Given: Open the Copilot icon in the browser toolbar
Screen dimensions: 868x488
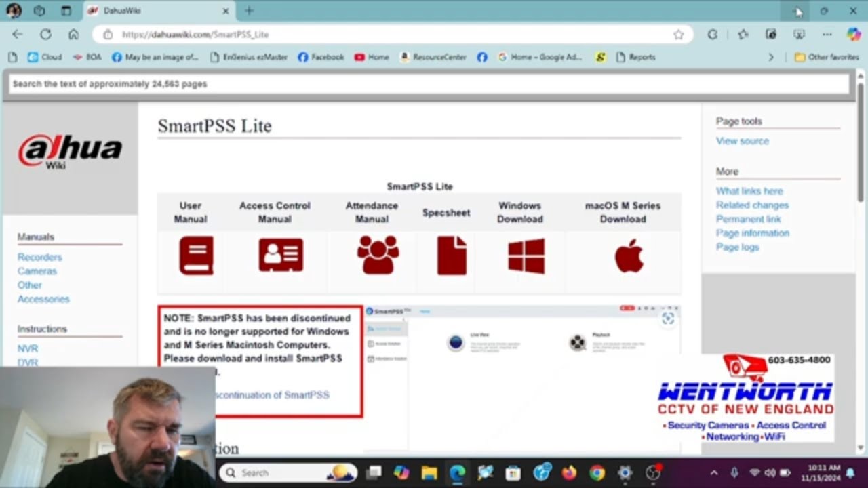Looking at the screenshot, I should tap(854, 34).
